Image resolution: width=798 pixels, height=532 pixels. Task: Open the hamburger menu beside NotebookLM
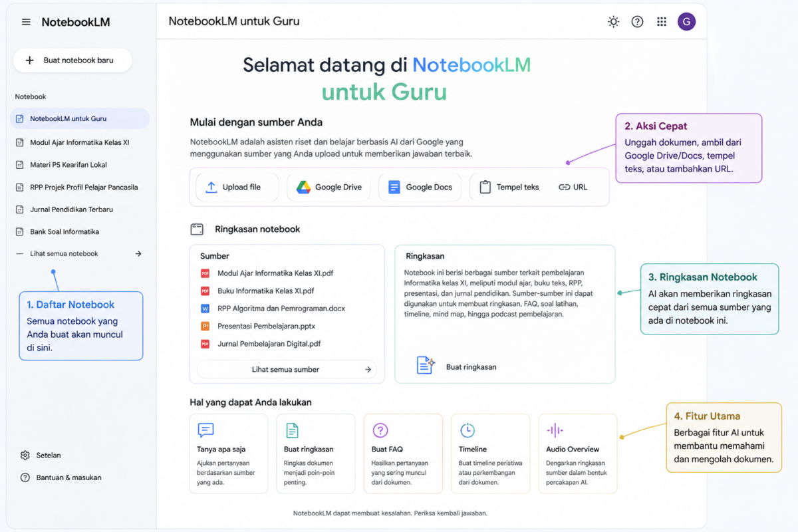26,22
